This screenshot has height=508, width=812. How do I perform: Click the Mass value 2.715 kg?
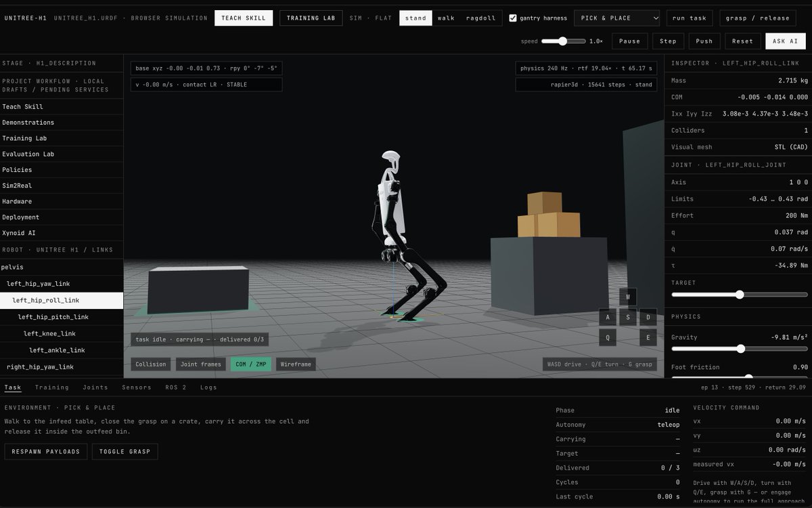(x=794, y=81)
